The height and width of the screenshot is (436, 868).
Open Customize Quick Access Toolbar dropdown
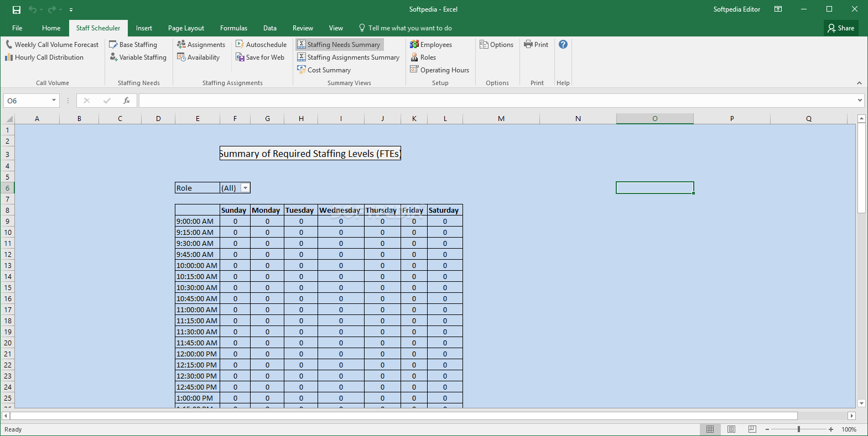point(71,10)
